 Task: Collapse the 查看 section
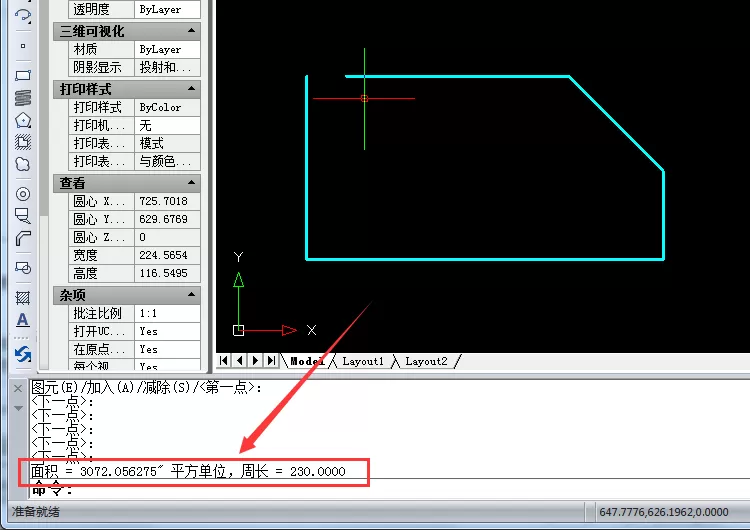click(192, 183)
